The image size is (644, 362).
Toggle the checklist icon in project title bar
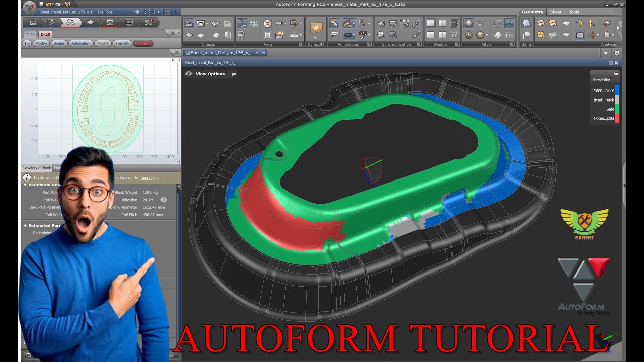pyautogui.click(x=167, y=12)
